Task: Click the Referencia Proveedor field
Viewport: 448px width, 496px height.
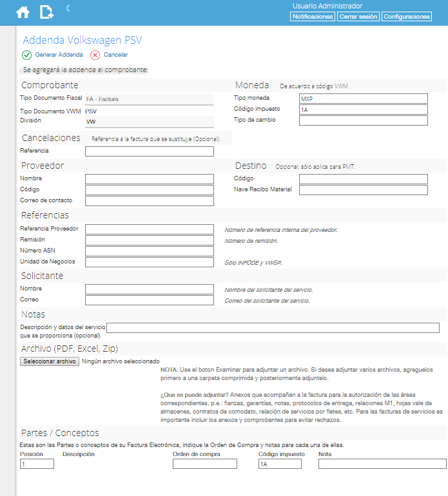Action: (150, 229)
